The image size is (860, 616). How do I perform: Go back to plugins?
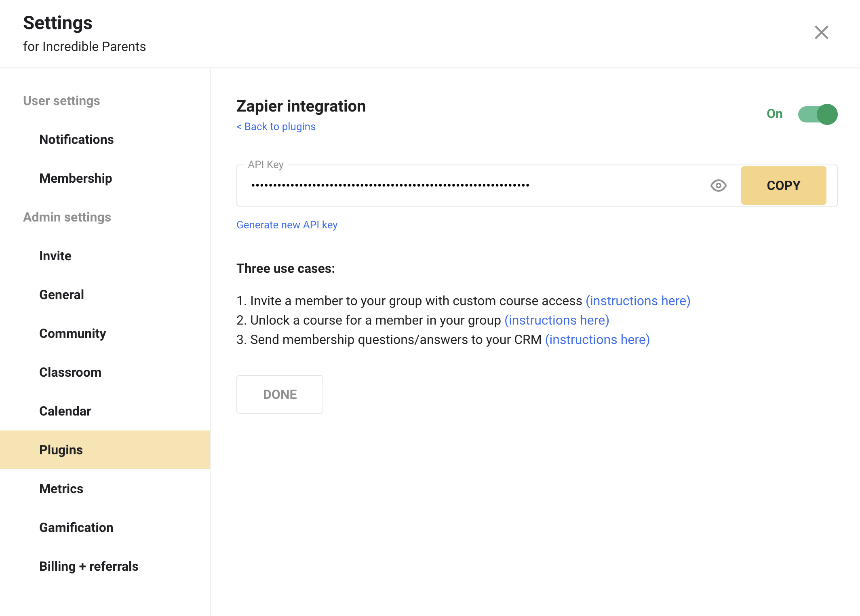(x=276, y=127)
